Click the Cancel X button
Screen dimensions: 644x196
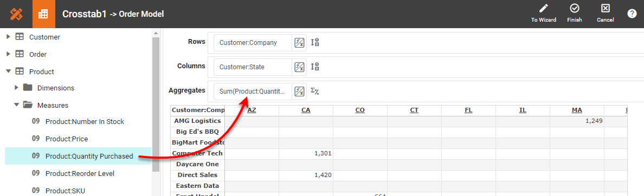point(605,14)
